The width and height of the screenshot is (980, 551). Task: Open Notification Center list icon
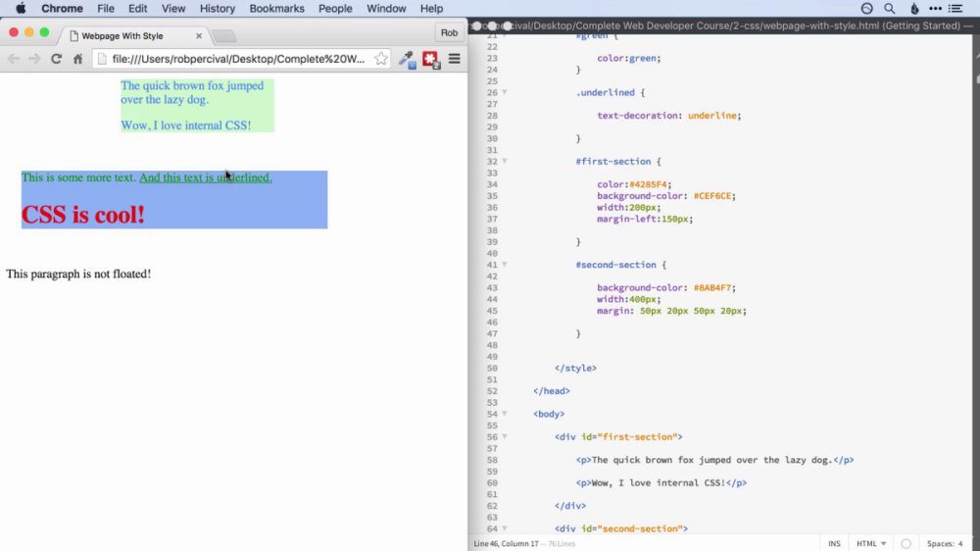pyautogui.click(x=955, y=8)
